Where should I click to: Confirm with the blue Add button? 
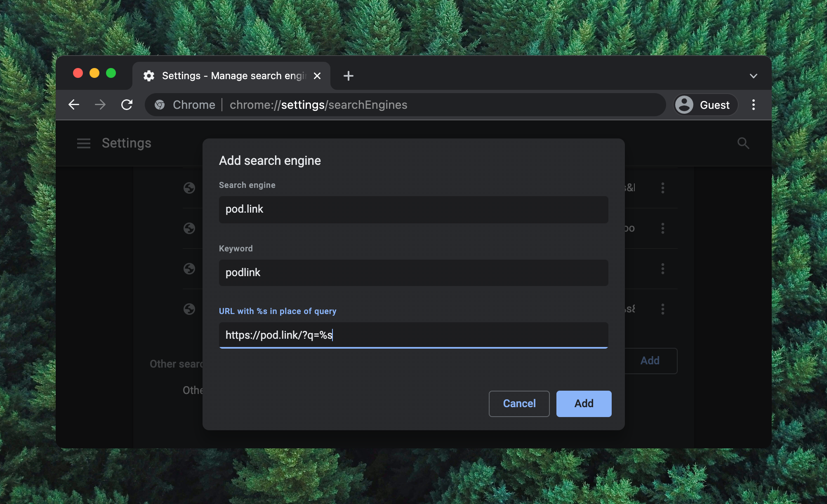584,403
